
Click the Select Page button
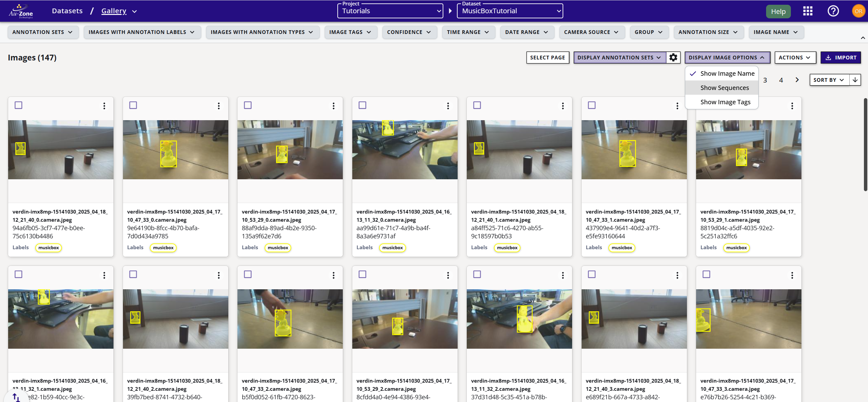(547, 57)
